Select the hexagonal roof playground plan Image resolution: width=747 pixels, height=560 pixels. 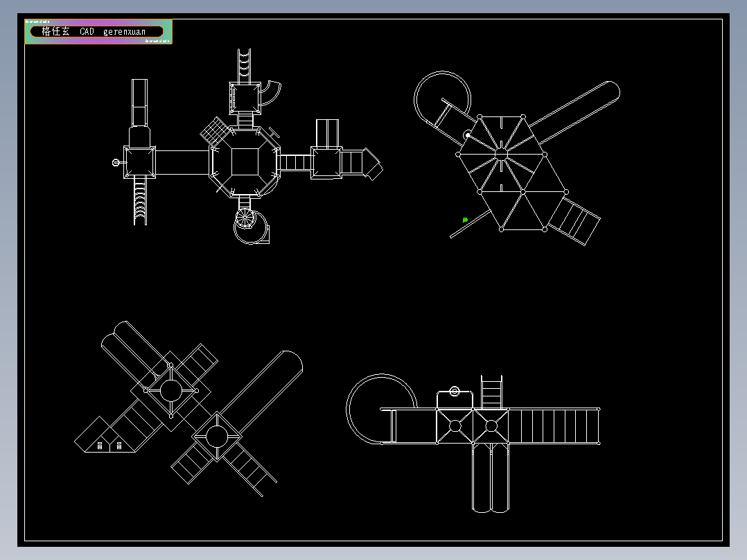tap(516, 159)
